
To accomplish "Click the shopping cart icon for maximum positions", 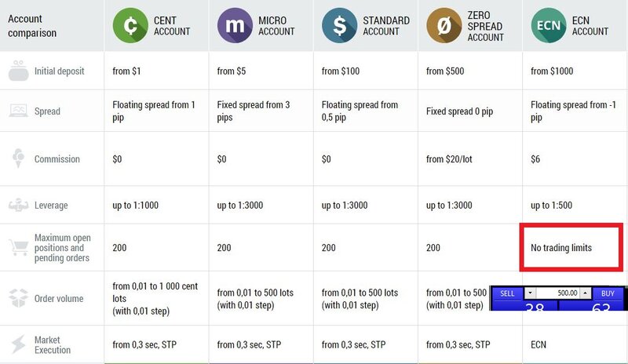I will [x=16, y=247].
